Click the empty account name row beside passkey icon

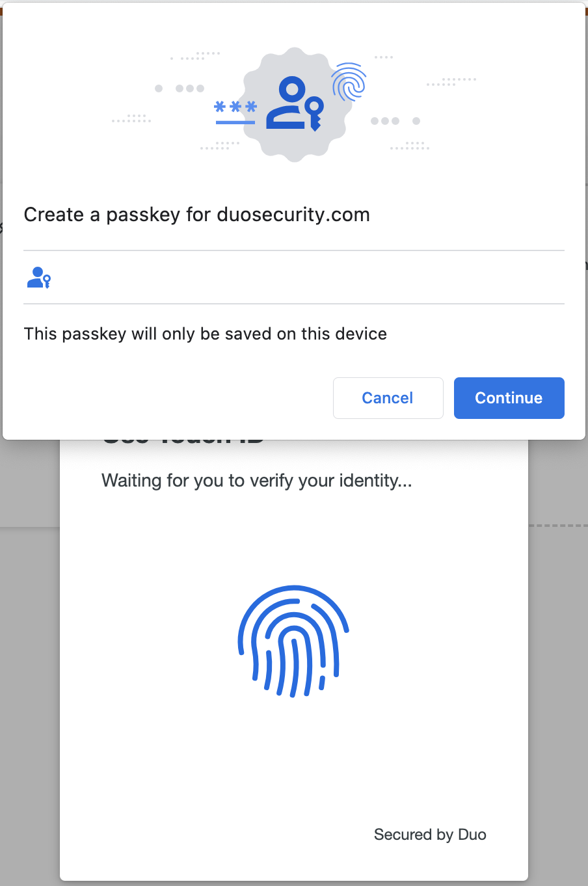pos(306,278)
